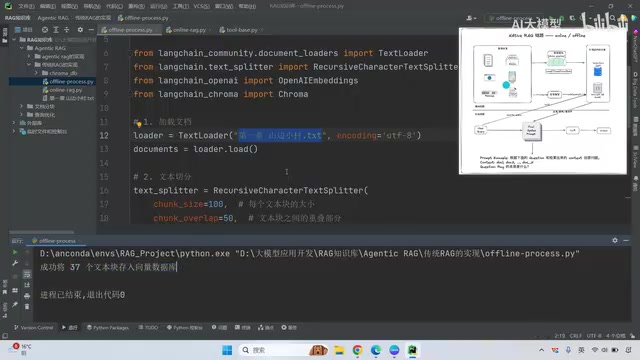Click the RAG flow diagram overlay image
Viewport: 640px width, 360px height.
coord(543,101)
